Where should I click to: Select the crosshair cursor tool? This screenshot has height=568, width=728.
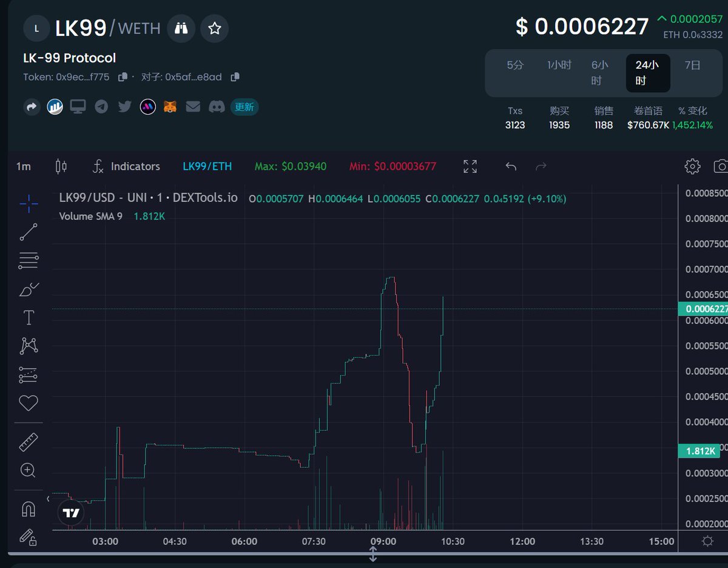29,204
